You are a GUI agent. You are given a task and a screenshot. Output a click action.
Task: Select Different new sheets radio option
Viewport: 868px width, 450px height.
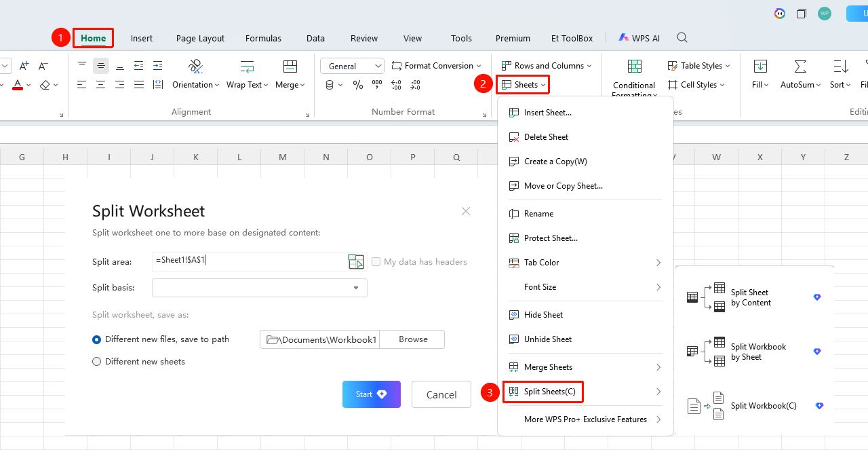(x=97, y=362)
